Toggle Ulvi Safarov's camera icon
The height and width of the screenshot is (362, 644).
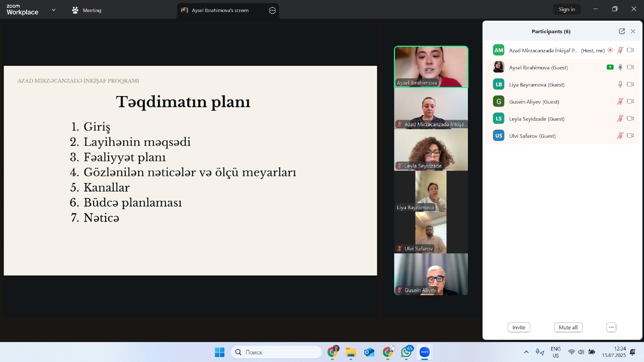pyautogui.click(x=630, y=136)
